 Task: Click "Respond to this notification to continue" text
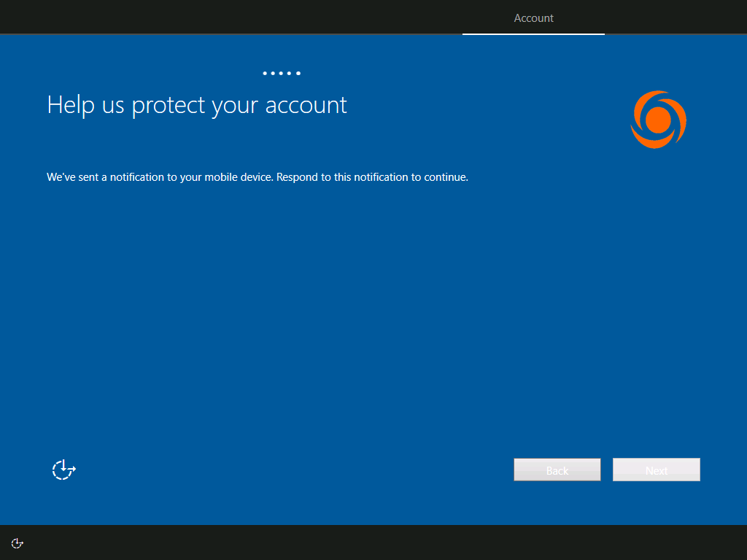[x=372, y=177]
